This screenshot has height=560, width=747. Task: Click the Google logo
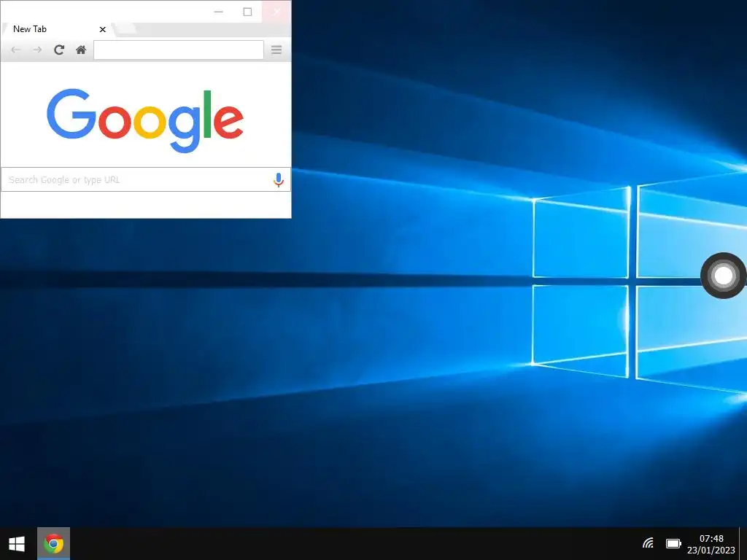click(145, 120)
